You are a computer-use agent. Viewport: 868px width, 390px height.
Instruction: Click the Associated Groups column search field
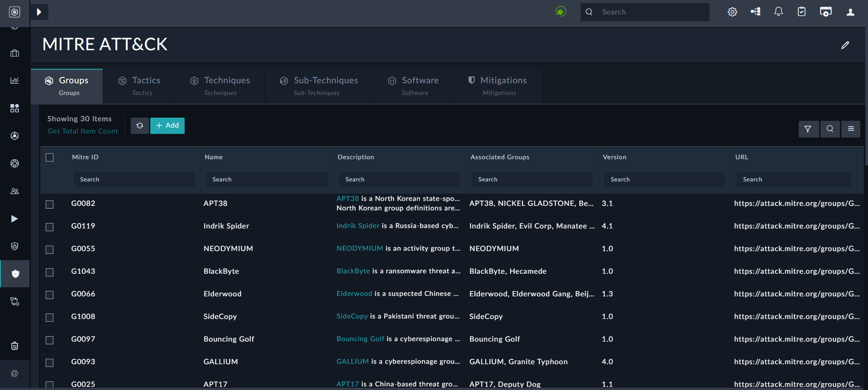[532, 180]
